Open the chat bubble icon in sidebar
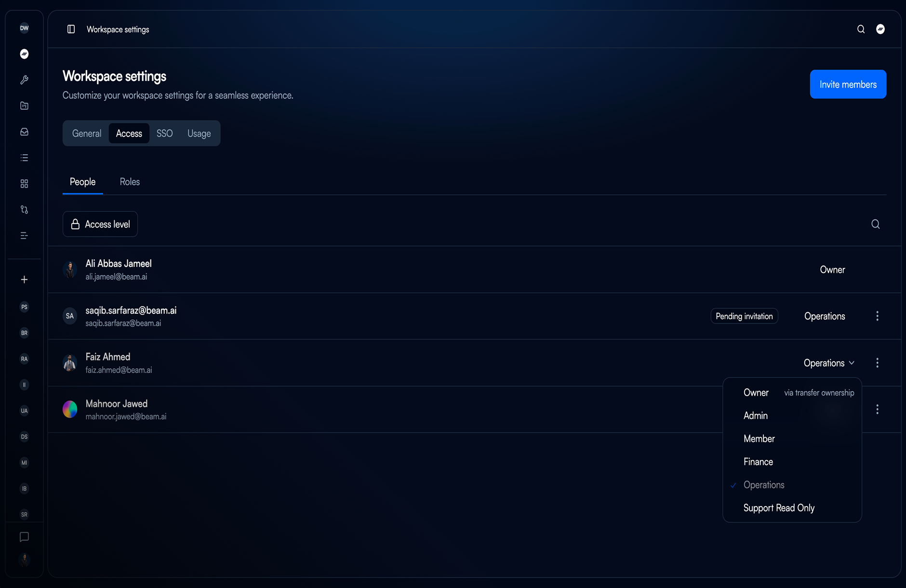Screen dimensions: 906x588 click(x=24, y=537)
